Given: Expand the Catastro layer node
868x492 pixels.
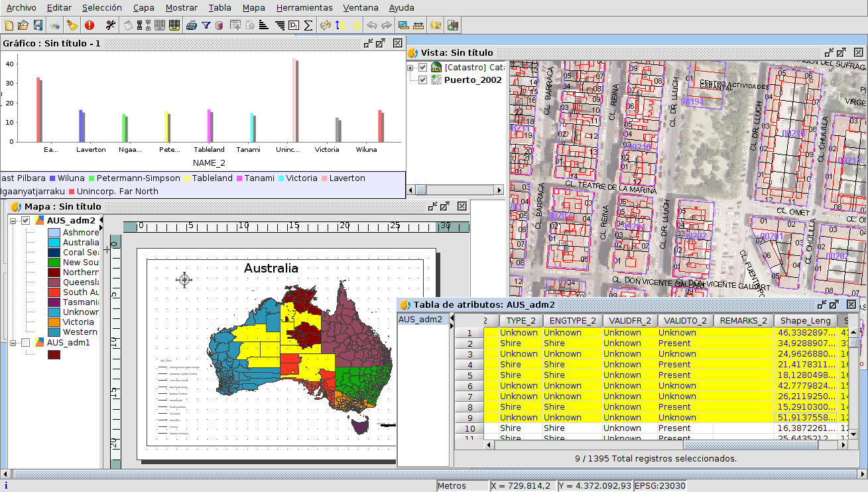Looking at the screenshot, I should (x=410, y=68).
